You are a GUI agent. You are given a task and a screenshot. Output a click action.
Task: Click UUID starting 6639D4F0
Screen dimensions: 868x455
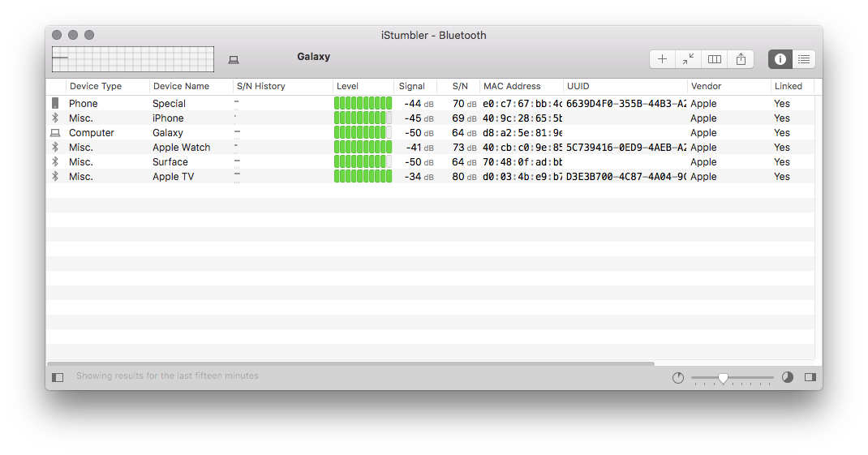(x=626, y=104)
